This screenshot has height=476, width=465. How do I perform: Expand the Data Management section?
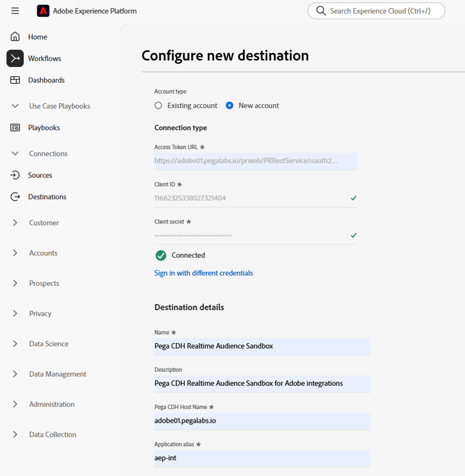(x=15, y=374)
